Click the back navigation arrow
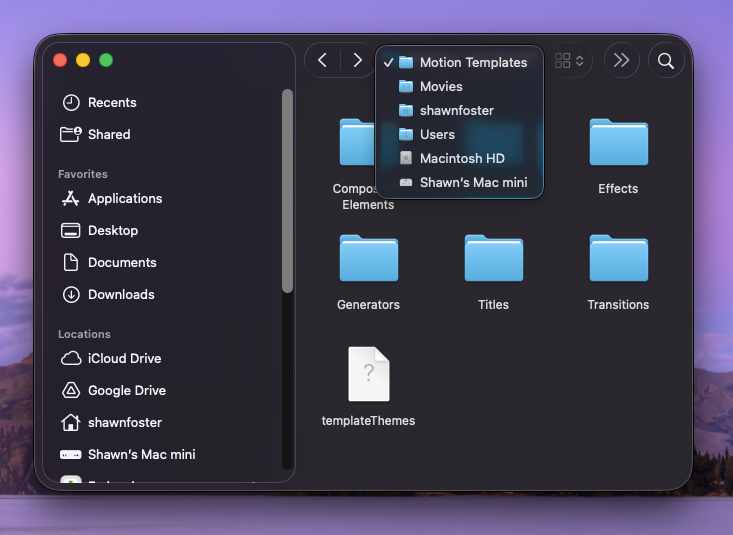 [x=322, y=61]
